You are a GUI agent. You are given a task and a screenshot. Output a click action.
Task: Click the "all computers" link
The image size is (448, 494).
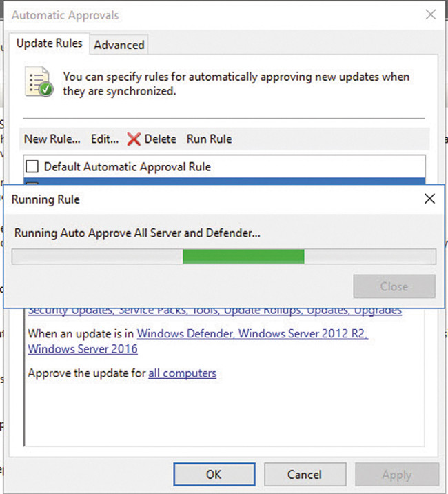point(182,373)
